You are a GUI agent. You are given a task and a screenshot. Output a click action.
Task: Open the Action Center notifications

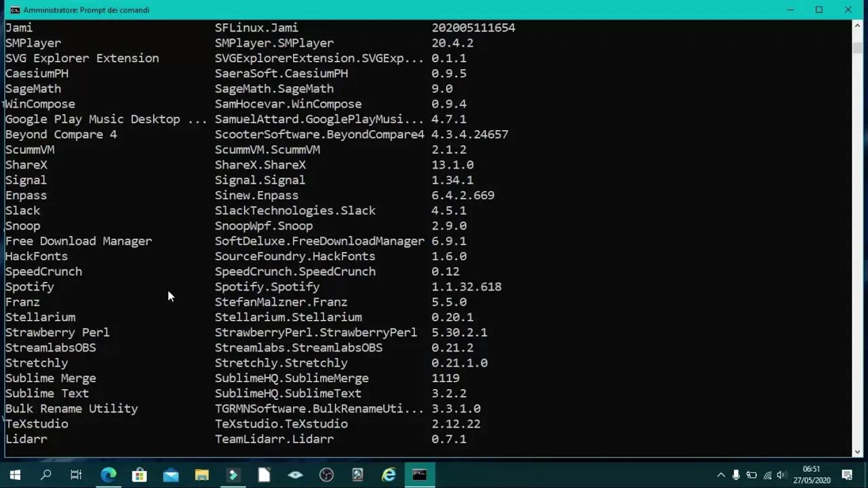pyautogui.click(x=847, y=475)
